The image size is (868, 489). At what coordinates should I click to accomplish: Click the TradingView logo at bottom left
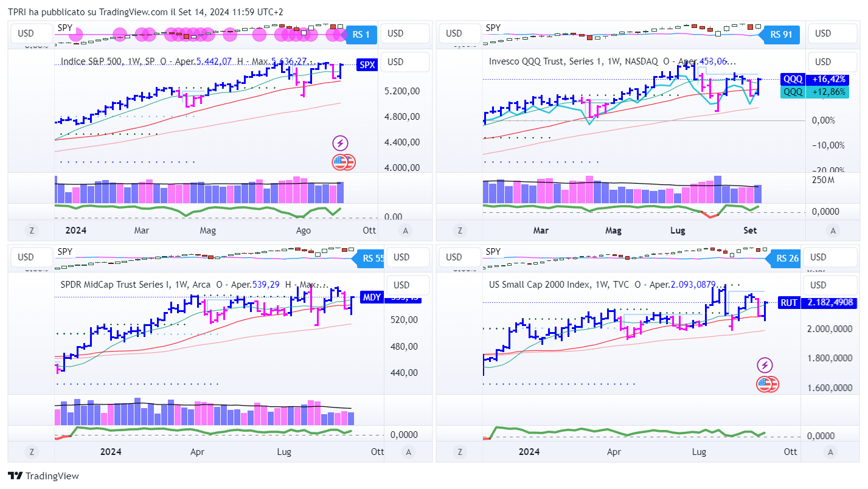[x=43, y=476]
